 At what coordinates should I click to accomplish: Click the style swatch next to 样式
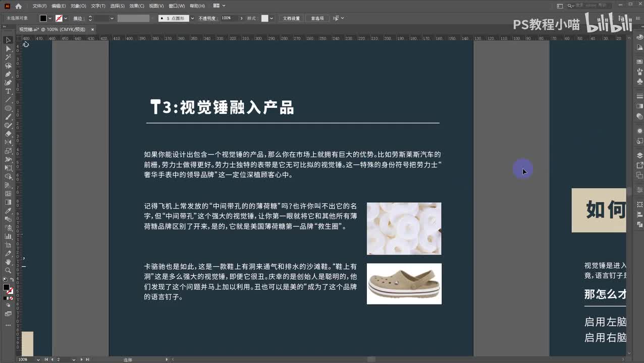pyautogui.click(x=264, y=18)
